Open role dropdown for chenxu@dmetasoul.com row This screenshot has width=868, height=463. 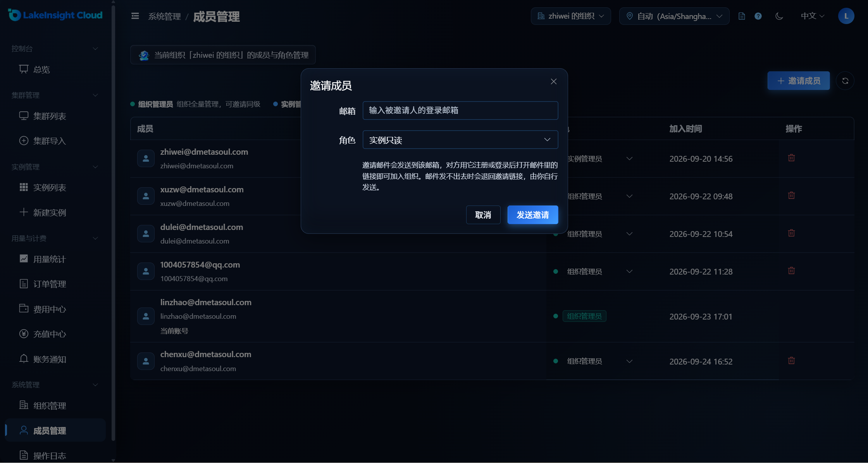(629, 361)
